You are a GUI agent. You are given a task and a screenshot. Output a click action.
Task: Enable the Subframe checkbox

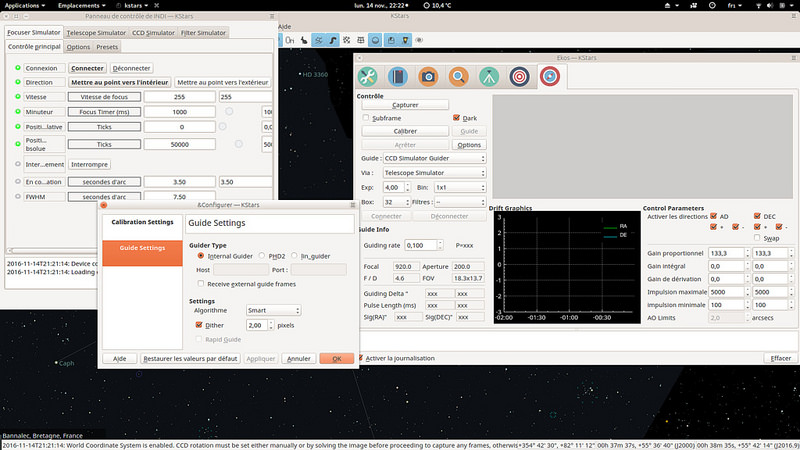pyautogui.click(x=363, y=118)
